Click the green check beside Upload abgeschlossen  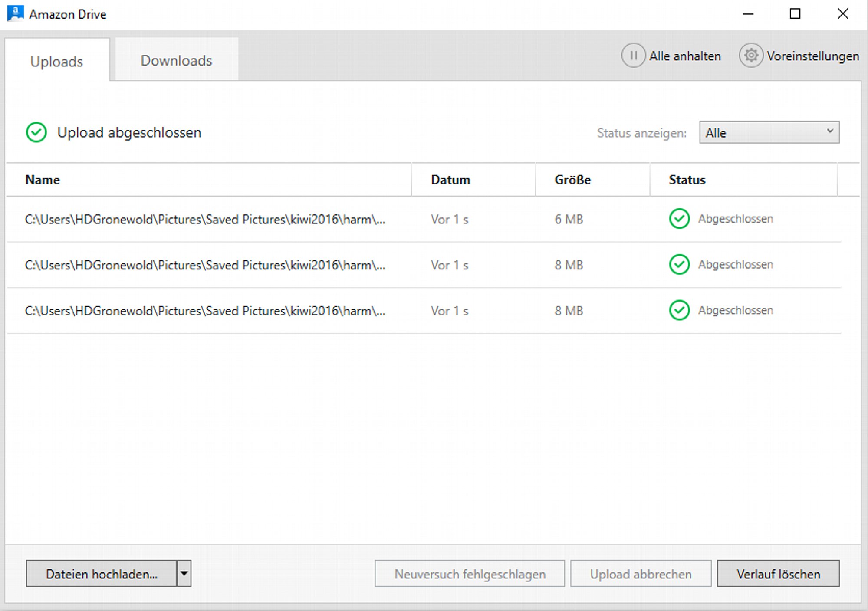coord(36,132)
